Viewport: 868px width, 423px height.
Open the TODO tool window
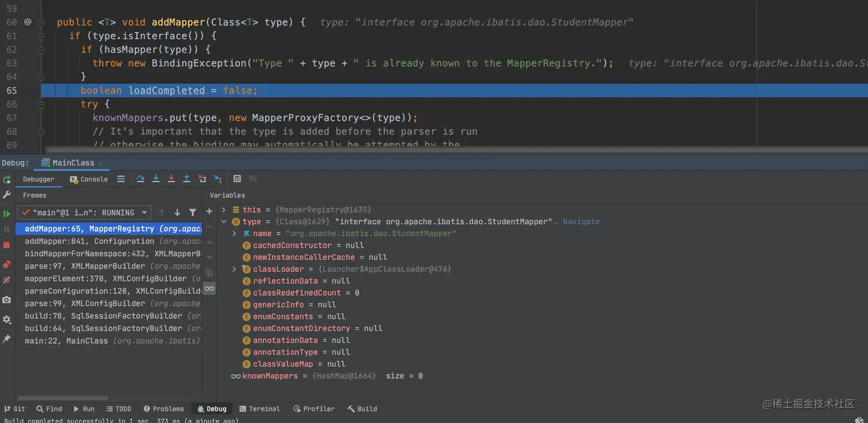119,409
